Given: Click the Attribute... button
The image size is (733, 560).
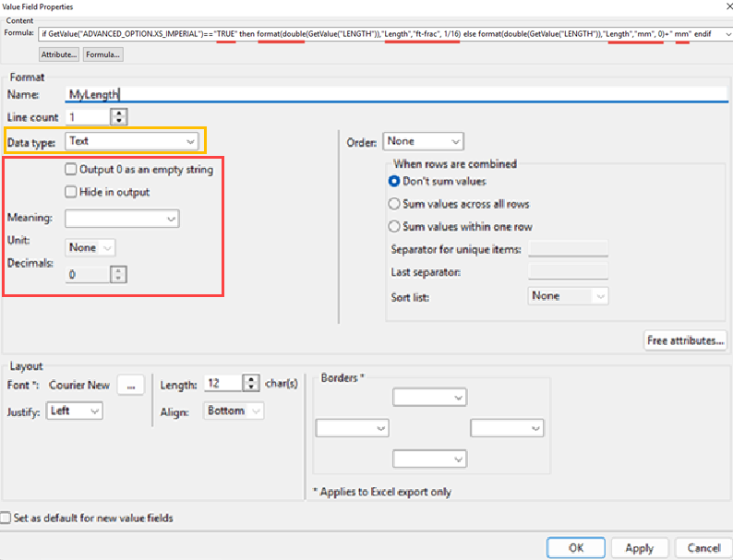Looking at the screenshot, I should click(58, 55).
